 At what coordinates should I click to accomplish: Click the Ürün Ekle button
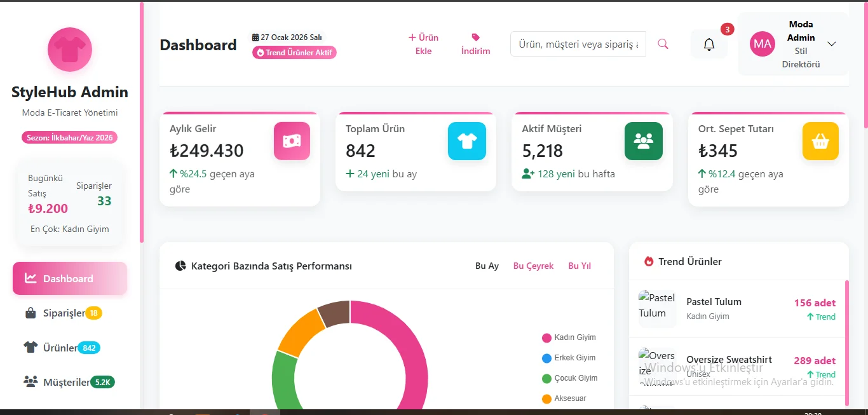pos(423,44)
